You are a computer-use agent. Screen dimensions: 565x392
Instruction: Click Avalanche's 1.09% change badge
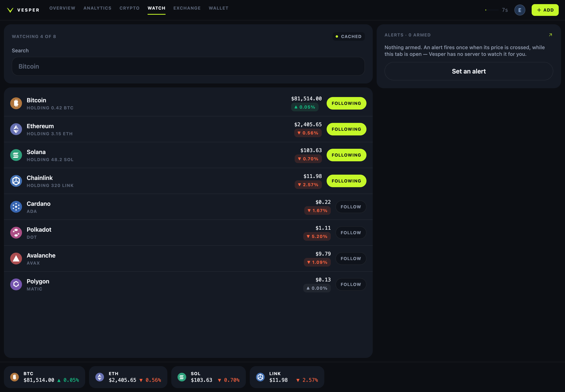point(317,262)
